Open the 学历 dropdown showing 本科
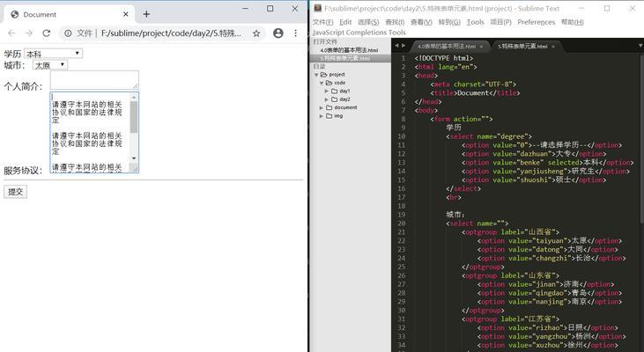 [54, 54]
